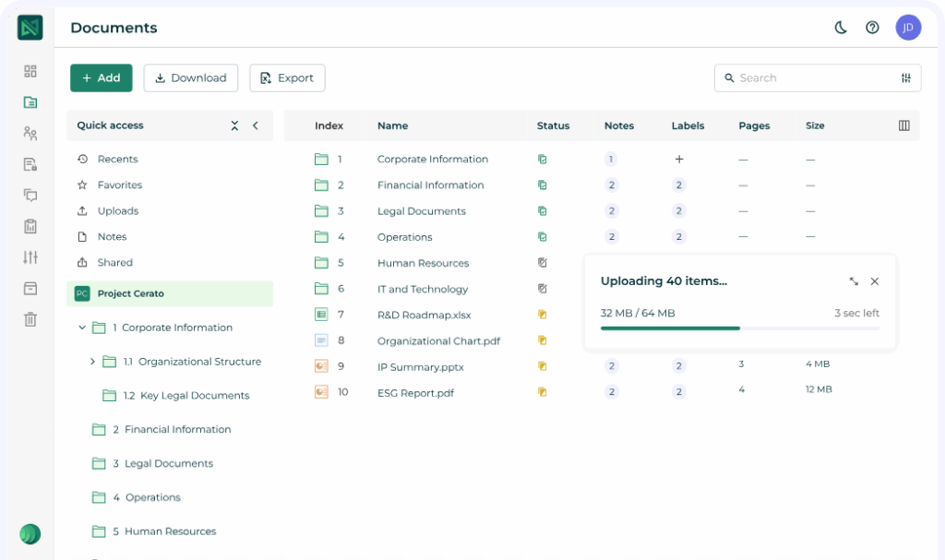Image resolution: width=945 pixels, height=560 pixels.
Task: Open the settings sliders icon in sidebar
Action: [30, 257]
